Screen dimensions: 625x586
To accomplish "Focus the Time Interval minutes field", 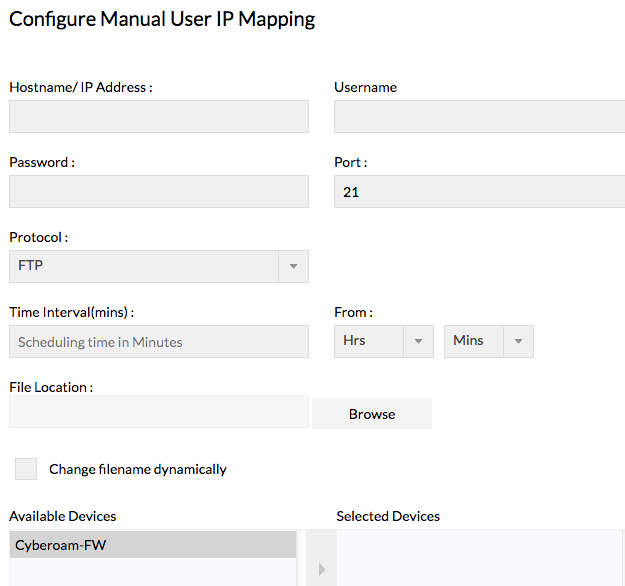I will point(159,342).
